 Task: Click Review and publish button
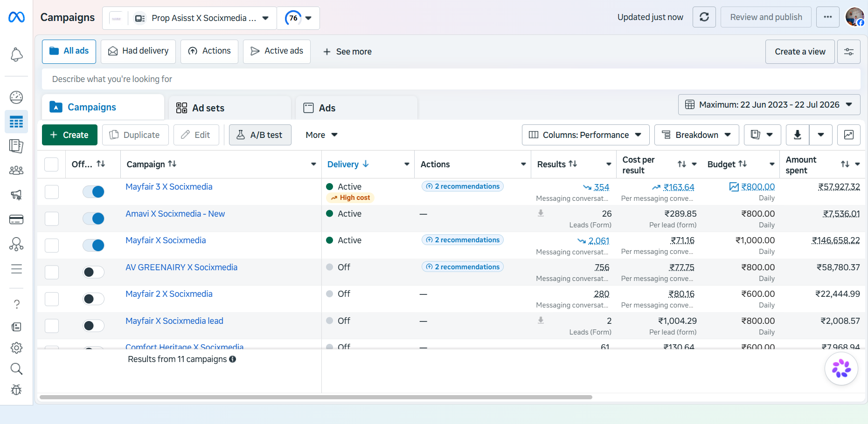coord(766,17)
